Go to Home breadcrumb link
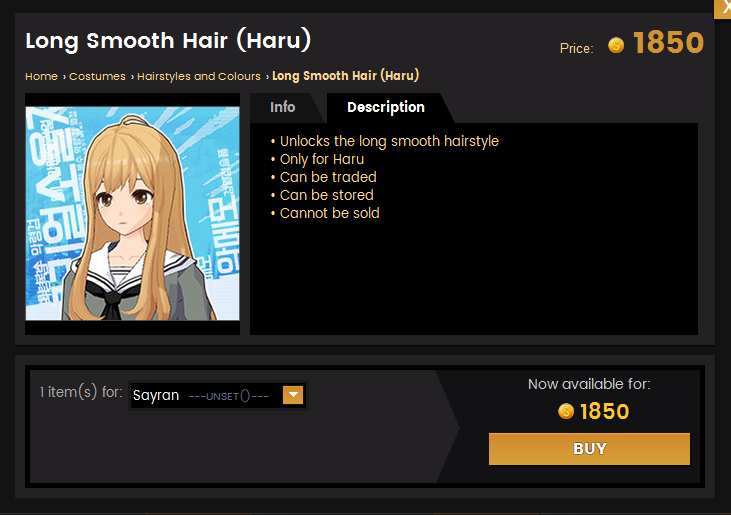Viewport: 731px width, 515px height. [x=41, y=76]
